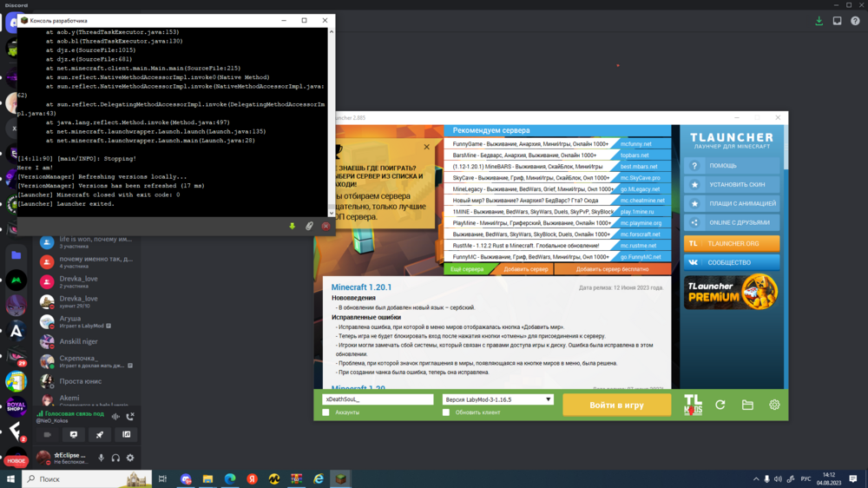Open Online с друзьями menu item
Image resolution: width=868 pixels, height=488 pixels.
[x=732, y=222]
